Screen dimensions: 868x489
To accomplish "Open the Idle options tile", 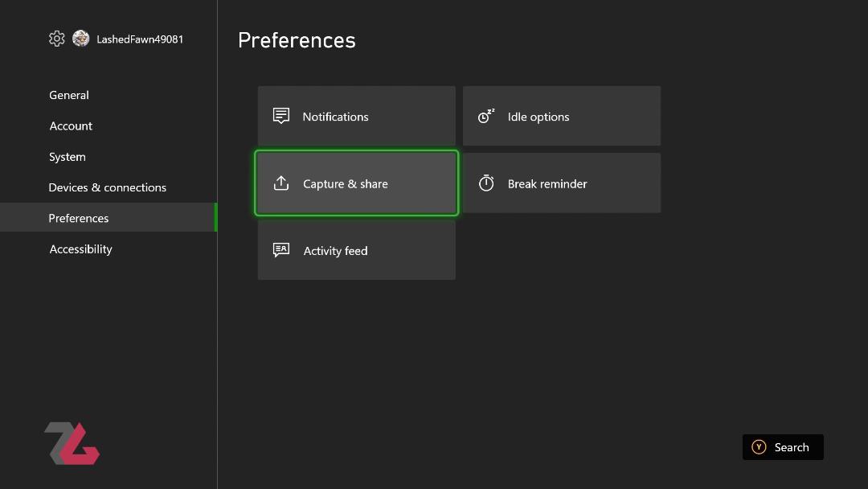I will click(561, 116).
